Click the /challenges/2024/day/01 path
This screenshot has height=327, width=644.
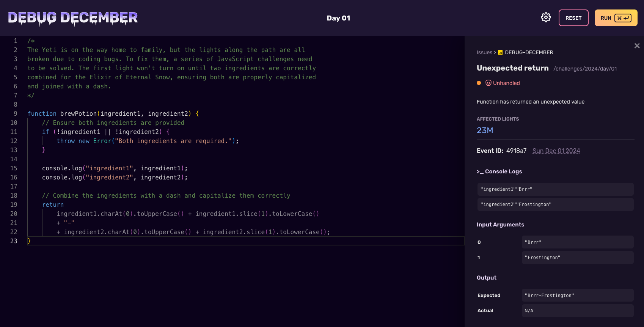585,69
